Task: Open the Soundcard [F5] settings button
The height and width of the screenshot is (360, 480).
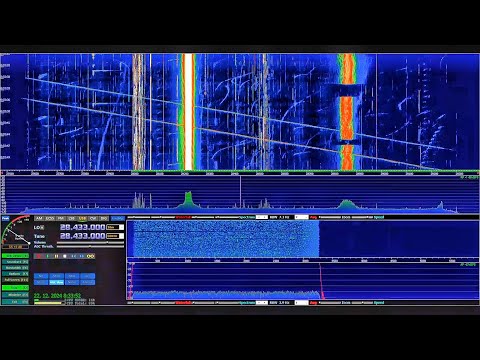Action: click(16, 262)
